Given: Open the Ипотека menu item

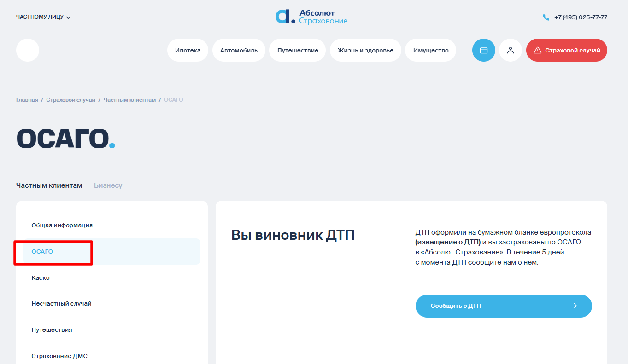Looking at the screenshot, I should pyautogui.click(x=188, y=51).
